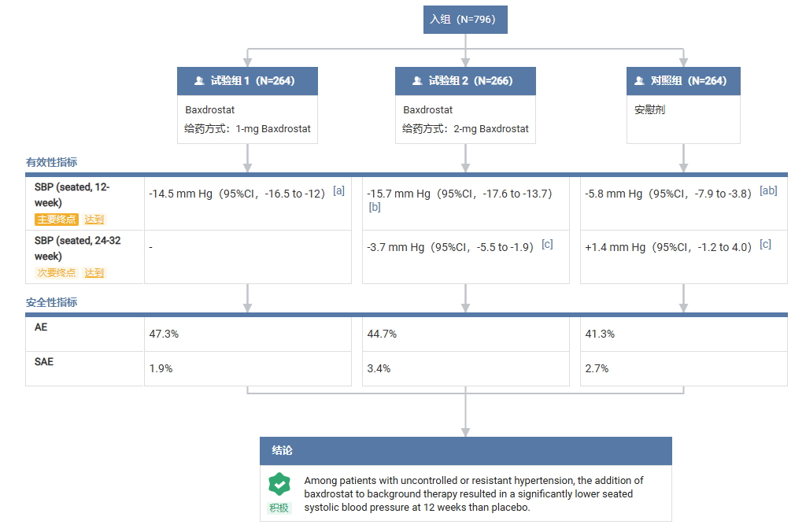806x532 pixels.
Task: Open the [a] footnote reference
Action: (339, 190)
